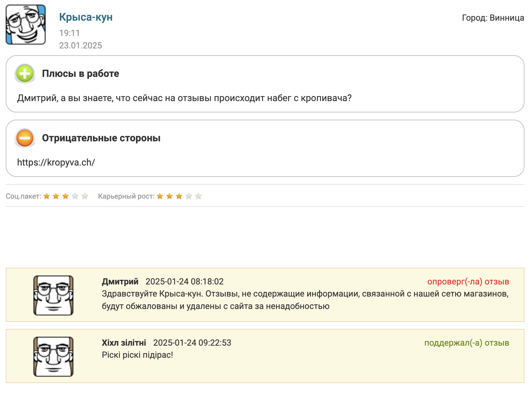Click the fifth Карьерный рост star
532x393 pixels.
198,196
